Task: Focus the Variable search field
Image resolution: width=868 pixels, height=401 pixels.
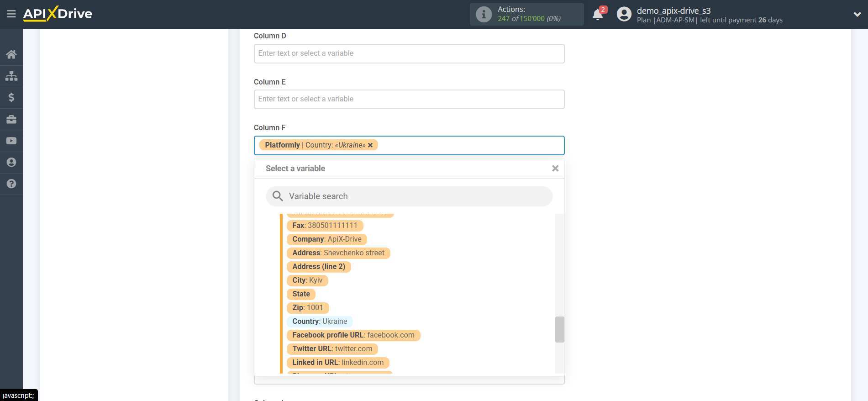Action: 409,196
